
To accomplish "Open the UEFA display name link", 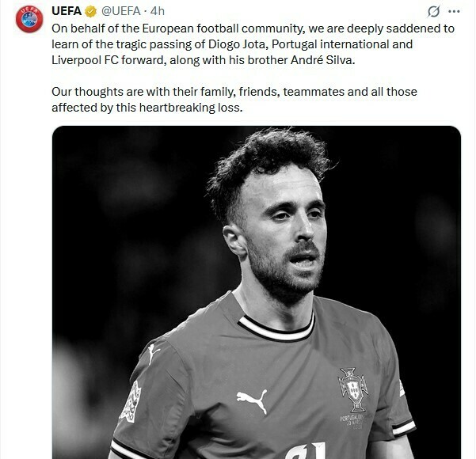I will click(67, 11).
